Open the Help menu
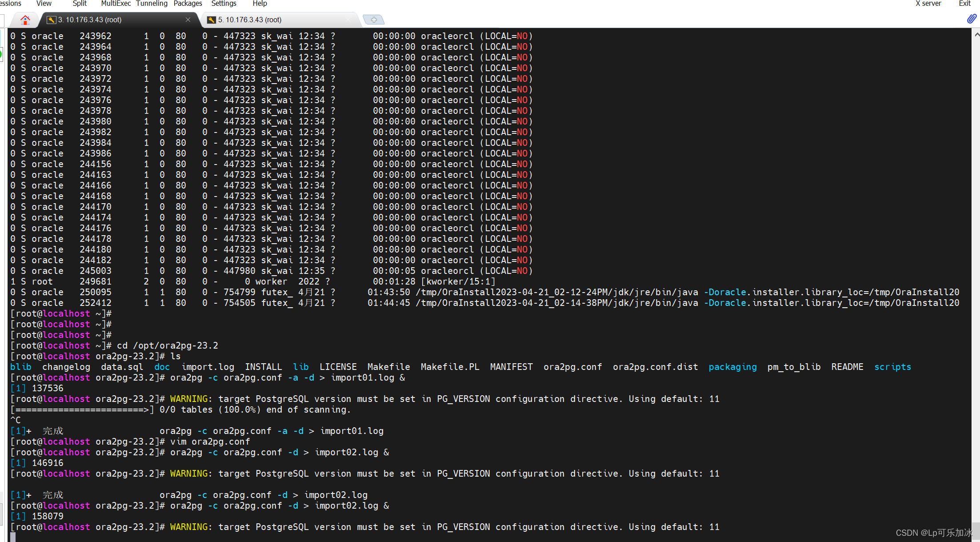This screenshot has width=980, height=542. pyautogui.click(x=260, y=4)
